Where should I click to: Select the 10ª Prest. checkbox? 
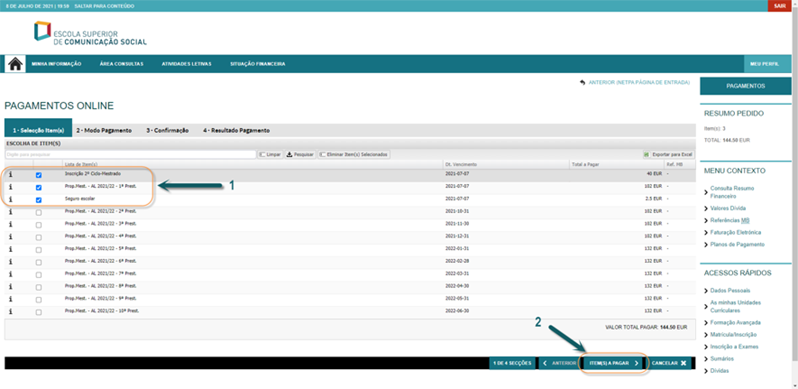point(39,313)
